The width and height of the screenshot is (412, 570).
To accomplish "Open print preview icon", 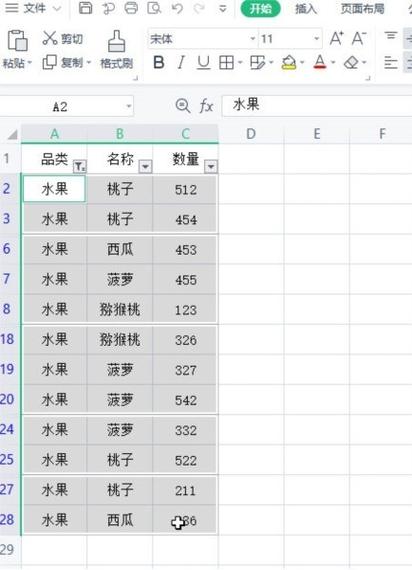I will [x=154, y=8].
